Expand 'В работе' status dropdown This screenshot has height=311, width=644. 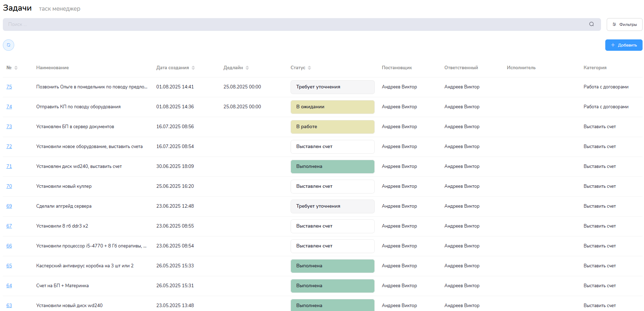pos(332,127)
